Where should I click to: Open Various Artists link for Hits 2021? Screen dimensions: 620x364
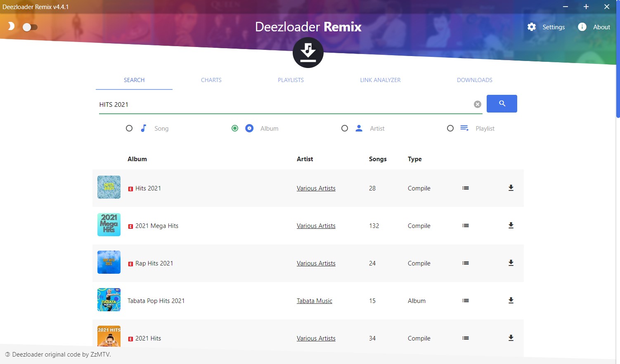[316, 188]
